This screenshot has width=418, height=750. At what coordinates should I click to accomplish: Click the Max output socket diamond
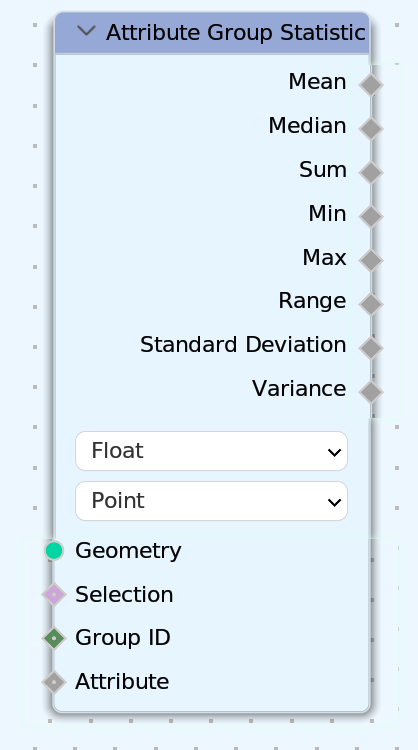[x=371, y=260]
